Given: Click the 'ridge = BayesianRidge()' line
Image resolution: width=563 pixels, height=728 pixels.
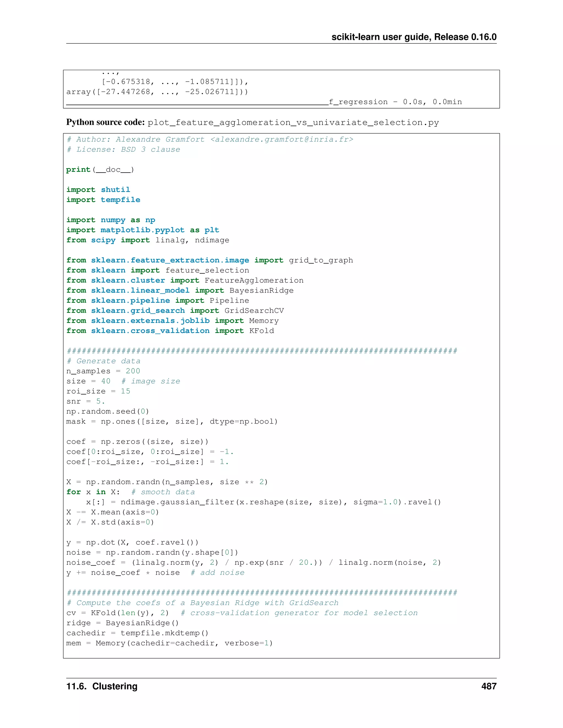Looking at the screenshot, I should coord(123,623).
